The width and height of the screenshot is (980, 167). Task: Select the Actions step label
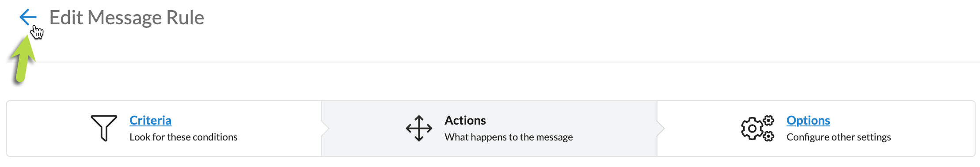[x=465, y=120]
